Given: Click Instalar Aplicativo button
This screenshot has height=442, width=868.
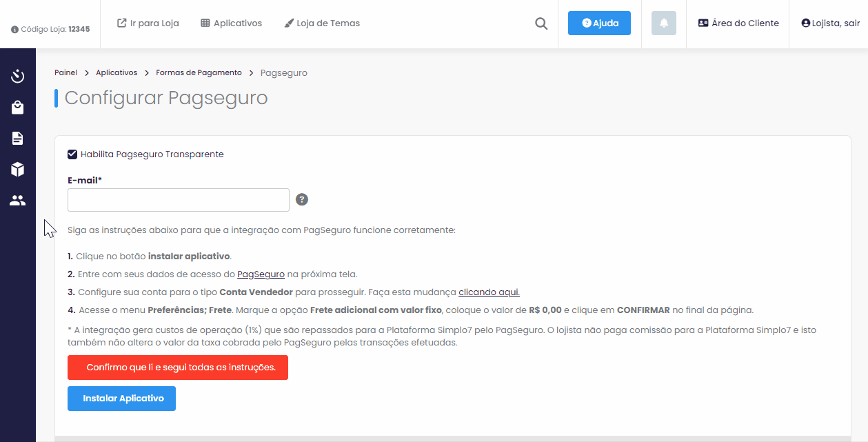Looking at the screenshot, I should pyautogui.click(x=121, y=399).
